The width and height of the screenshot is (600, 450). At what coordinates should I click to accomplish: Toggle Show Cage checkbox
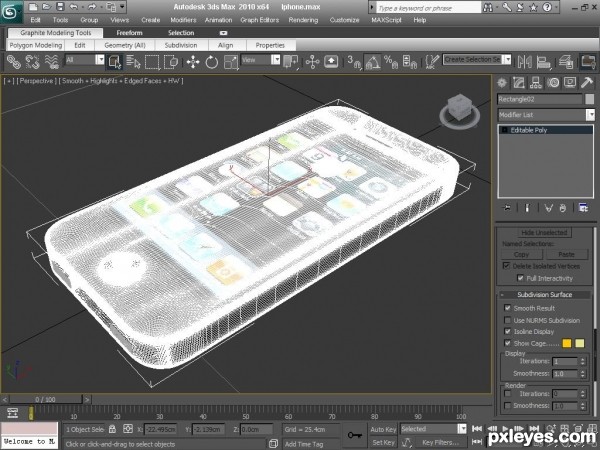point(508,343)
